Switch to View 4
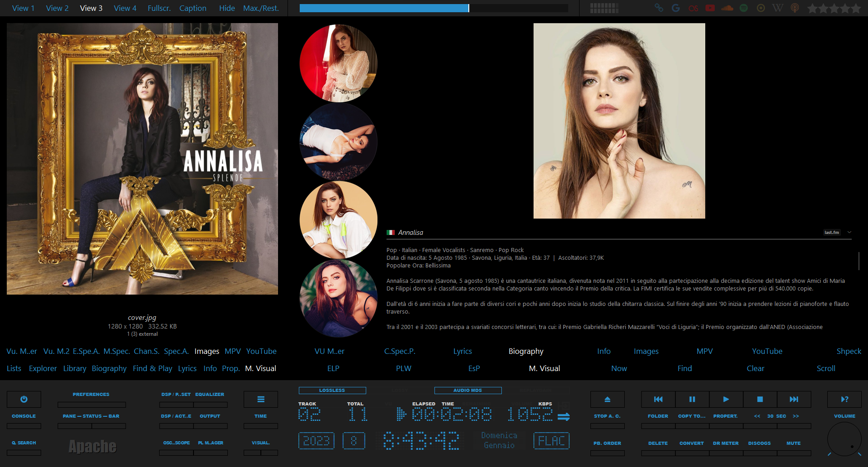 125,8
